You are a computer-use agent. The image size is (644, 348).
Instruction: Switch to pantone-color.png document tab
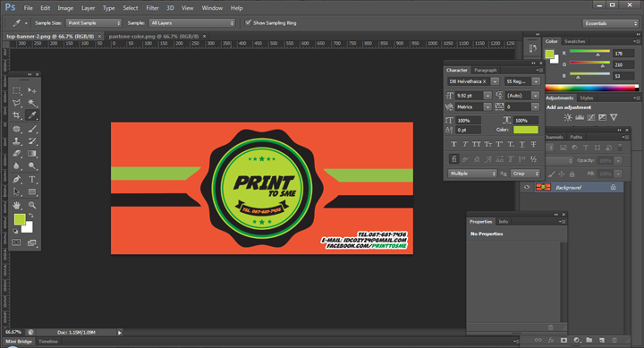tap(154, 36)
